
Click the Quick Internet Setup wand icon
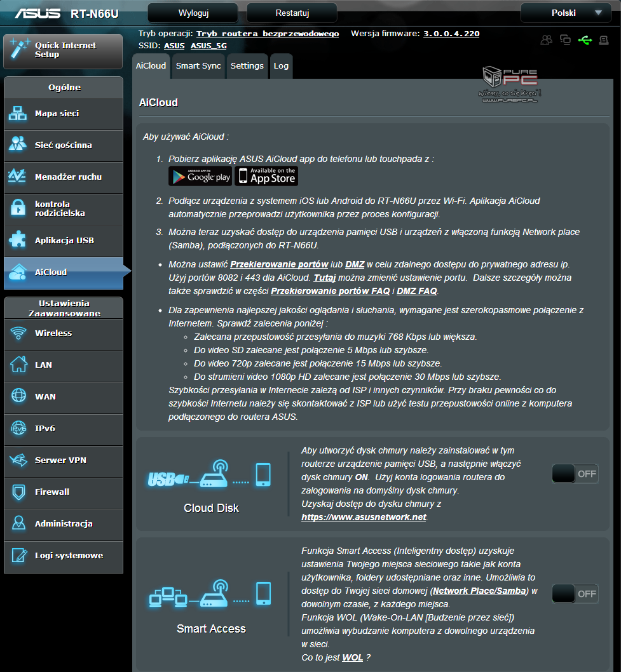[x=19, y=48]
